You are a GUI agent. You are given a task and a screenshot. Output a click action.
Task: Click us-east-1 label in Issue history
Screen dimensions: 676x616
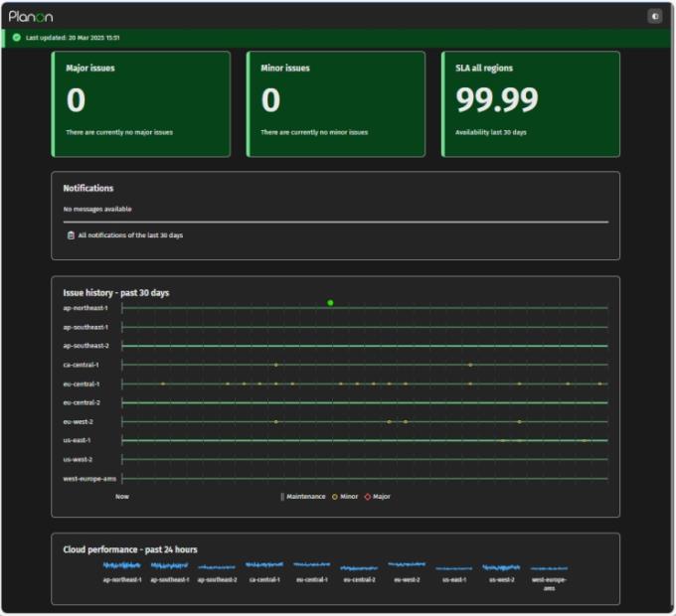tap(77, 440)
